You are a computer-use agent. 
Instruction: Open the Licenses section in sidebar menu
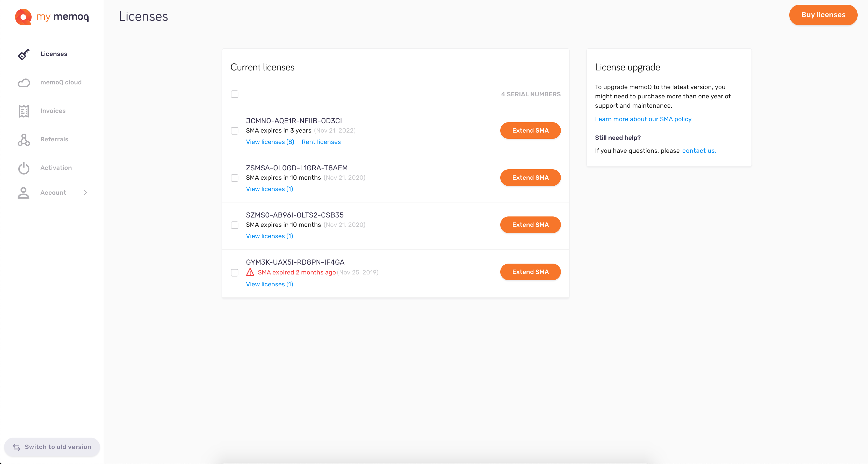[54, 54]
